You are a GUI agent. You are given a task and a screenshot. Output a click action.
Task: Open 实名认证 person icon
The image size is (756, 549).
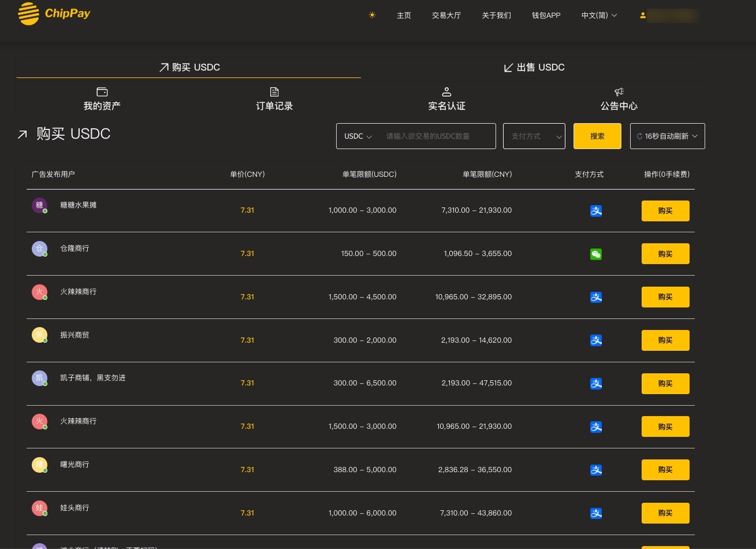pos(446,92)
